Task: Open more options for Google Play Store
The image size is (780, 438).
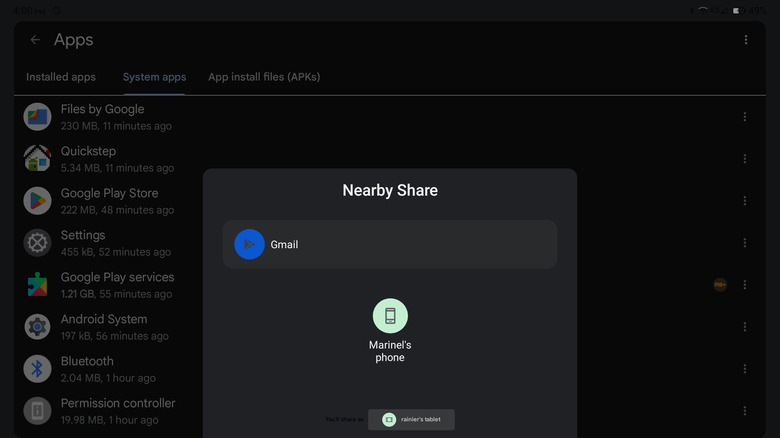Action: (745, 201)
